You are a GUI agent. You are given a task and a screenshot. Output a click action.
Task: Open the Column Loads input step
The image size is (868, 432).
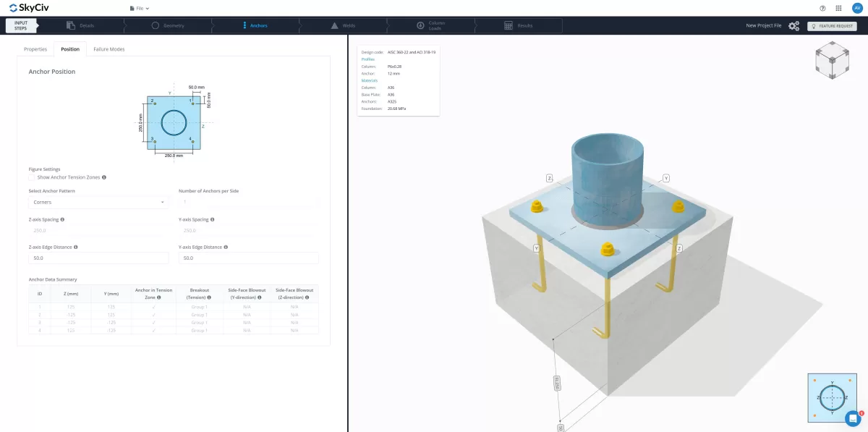(x=435, y=24)
